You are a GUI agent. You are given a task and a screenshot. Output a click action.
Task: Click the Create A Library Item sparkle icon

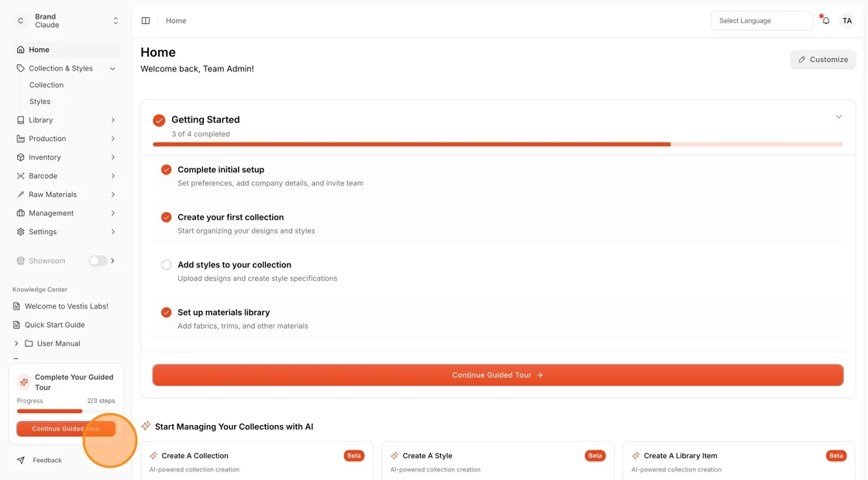coord(635,456)
